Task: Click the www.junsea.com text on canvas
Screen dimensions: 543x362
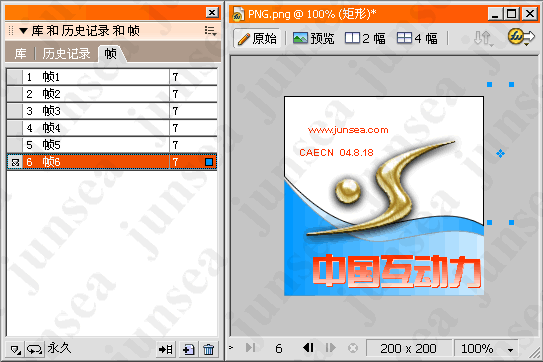Action: coord(348,130)
